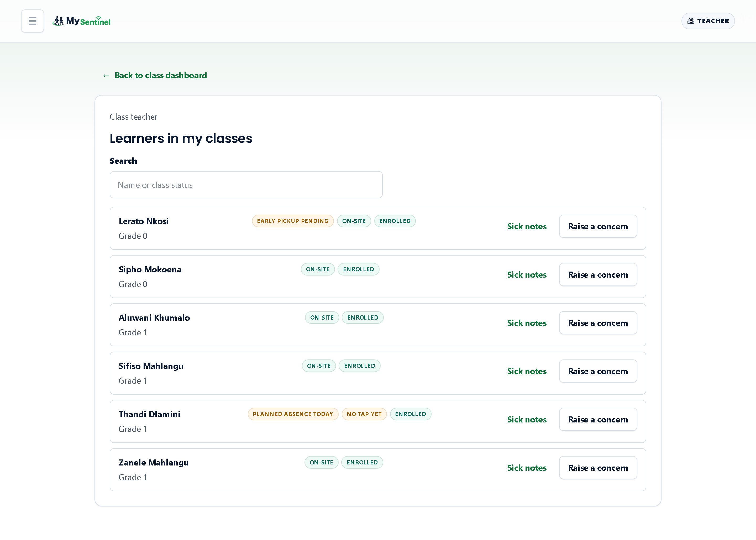Focus the Name or class status search field

pos(246,185)
